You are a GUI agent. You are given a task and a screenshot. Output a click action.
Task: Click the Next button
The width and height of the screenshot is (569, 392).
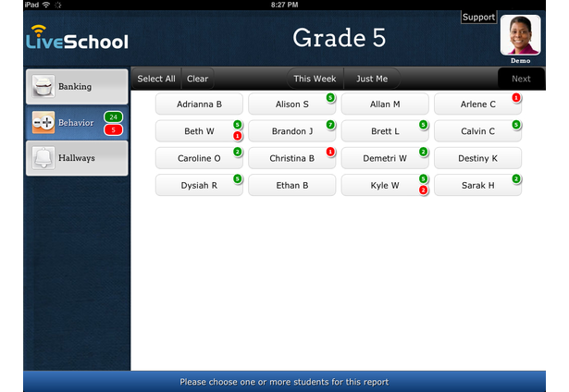(x=521, y=79)
